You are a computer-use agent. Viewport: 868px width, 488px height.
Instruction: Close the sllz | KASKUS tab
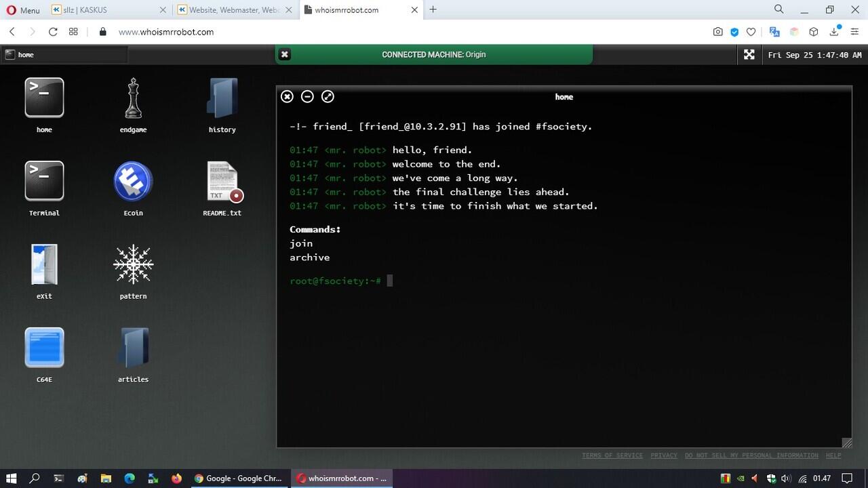[x=163, y=10]
